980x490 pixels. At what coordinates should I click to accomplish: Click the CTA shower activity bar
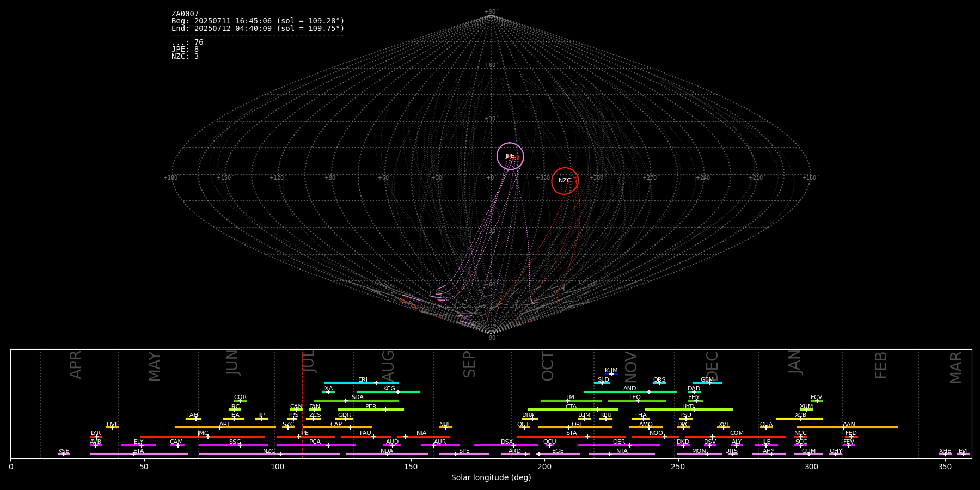coord(573,409)
